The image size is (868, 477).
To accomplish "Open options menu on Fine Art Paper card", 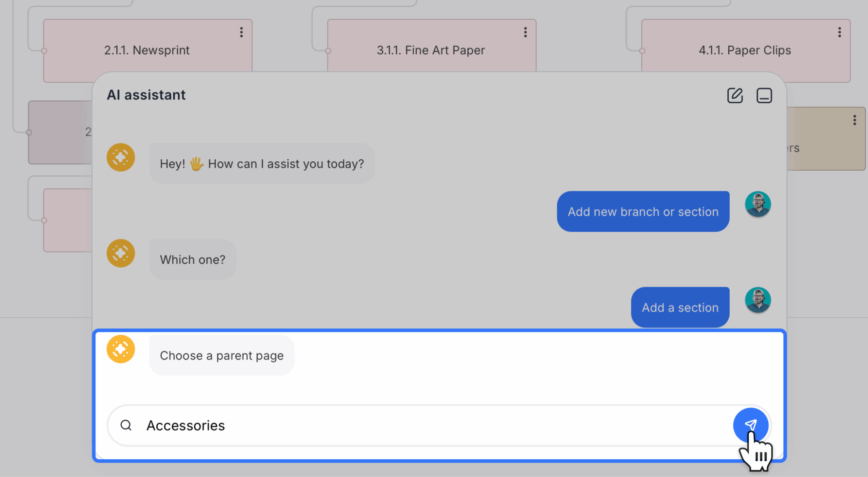I will tap(525, 32).
